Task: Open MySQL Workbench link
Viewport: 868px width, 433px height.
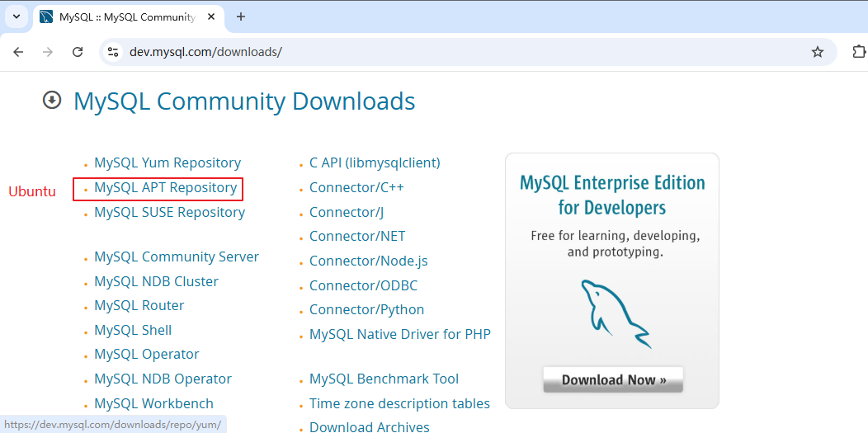Action: [x=154, y=403]
